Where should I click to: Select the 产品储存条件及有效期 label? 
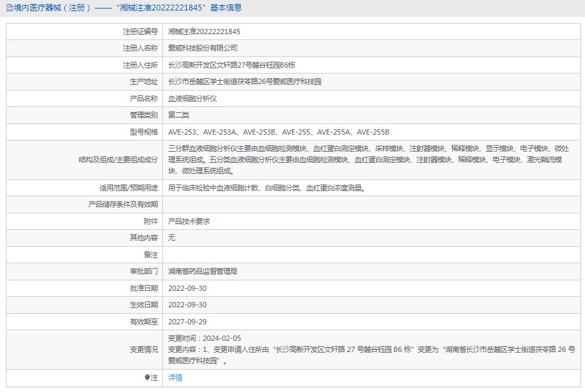point(123,205)
